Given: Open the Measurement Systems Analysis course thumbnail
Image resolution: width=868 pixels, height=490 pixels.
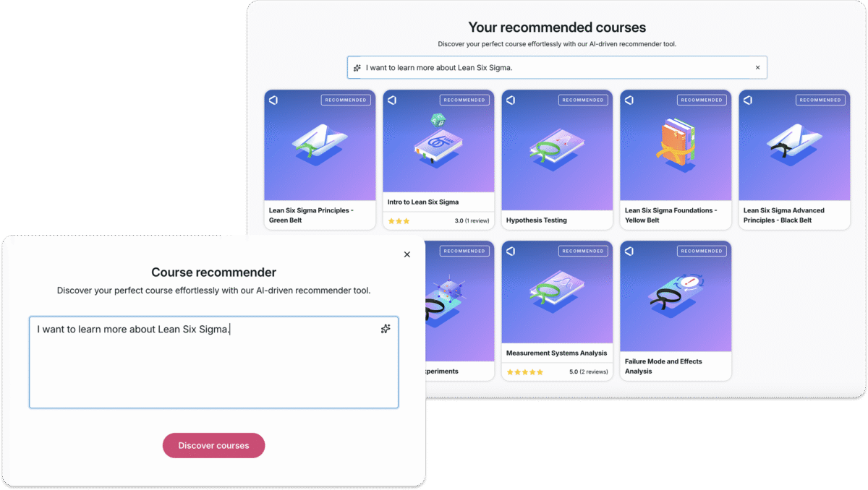Looking at the screenshot, I should pos(557,292).
